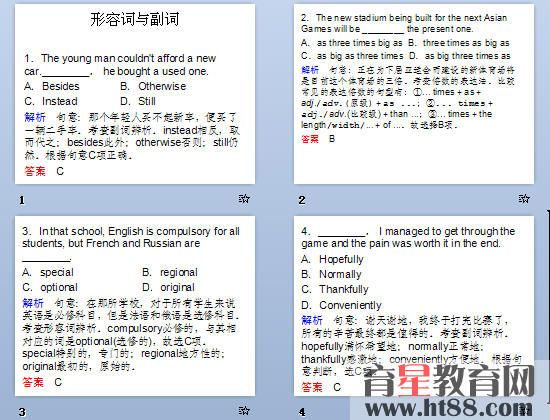Click the animation star icon under slide 2

(524, 199)
